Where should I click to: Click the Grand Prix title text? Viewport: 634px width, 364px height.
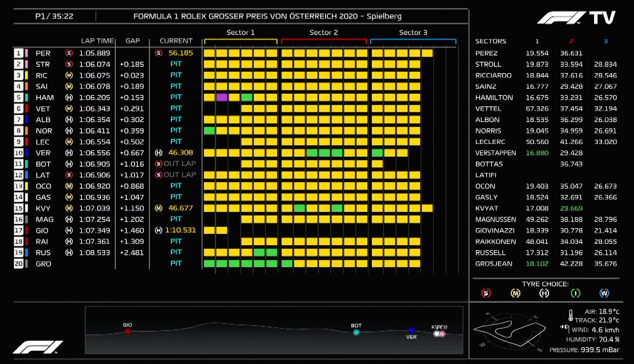point(267,16)
